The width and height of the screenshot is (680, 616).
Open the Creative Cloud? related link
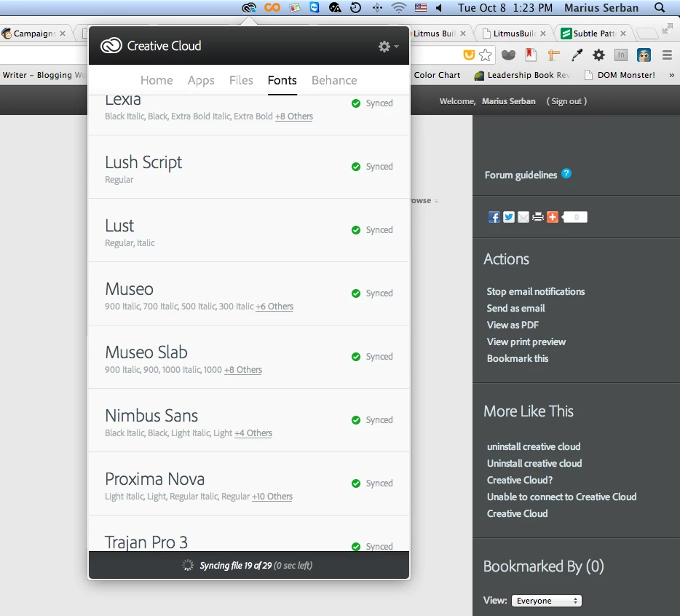point(520,481)
